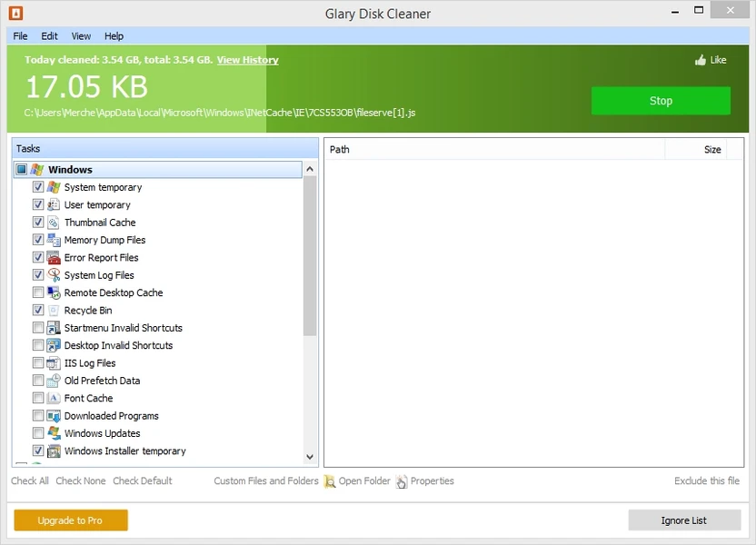The width and height of the screenshot is (756, 545).
Task: Click the Desktop Invalid Shortcuts icon
Action: point(54,345)
